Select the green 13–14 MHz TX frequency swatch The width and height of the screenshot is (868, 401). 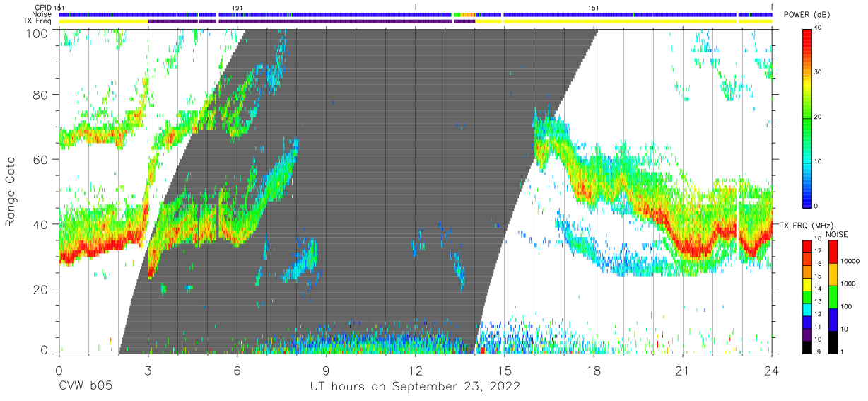click(808, 297)
